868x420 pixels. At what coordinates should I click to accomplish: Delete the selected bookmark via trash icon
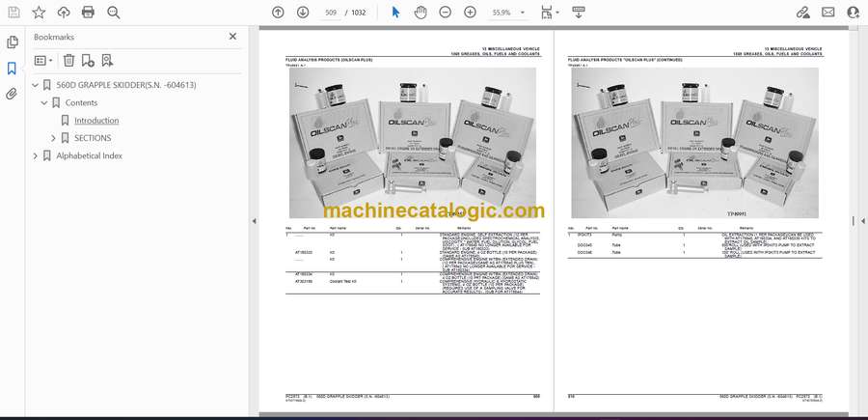[x=68, y=61]
